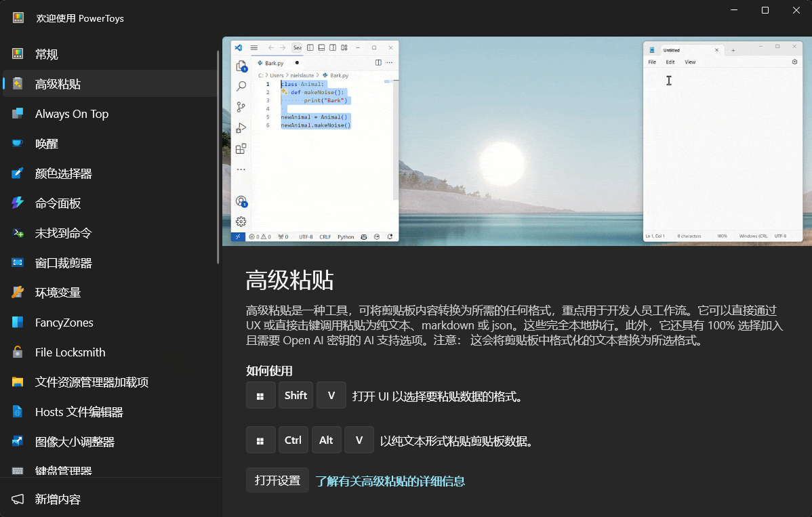Click the 打开设置 button
The width and height of the screenshot is (812, 517).
[x=278, y=480]
